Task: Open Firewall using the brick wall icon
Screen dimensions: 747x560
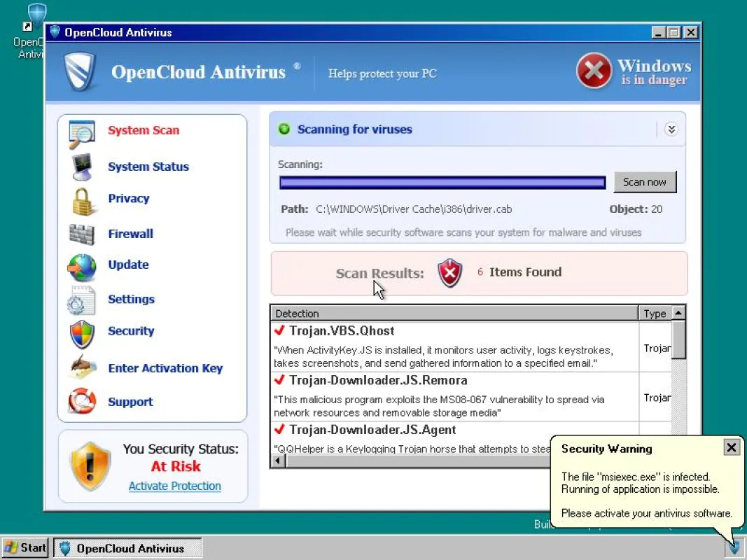Action: point(81,234)
